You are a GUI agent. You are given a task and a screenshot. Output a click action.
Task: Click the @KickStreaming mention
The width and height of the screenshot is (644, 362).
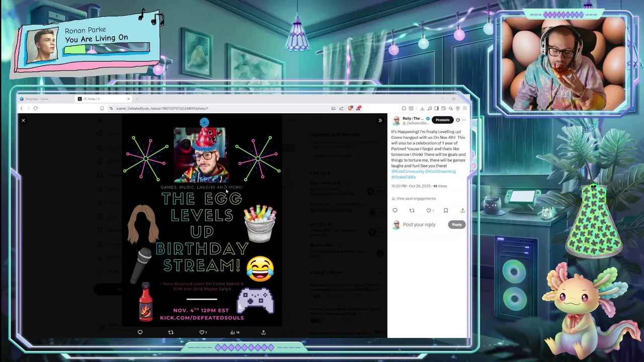point(440,171)
